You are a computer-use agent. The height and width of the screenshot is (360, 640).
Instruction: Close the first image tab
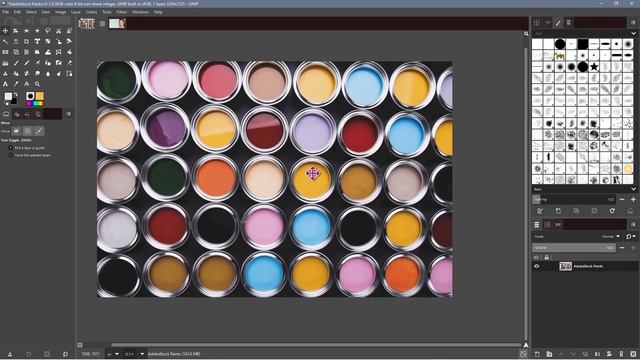pos(102,24)
